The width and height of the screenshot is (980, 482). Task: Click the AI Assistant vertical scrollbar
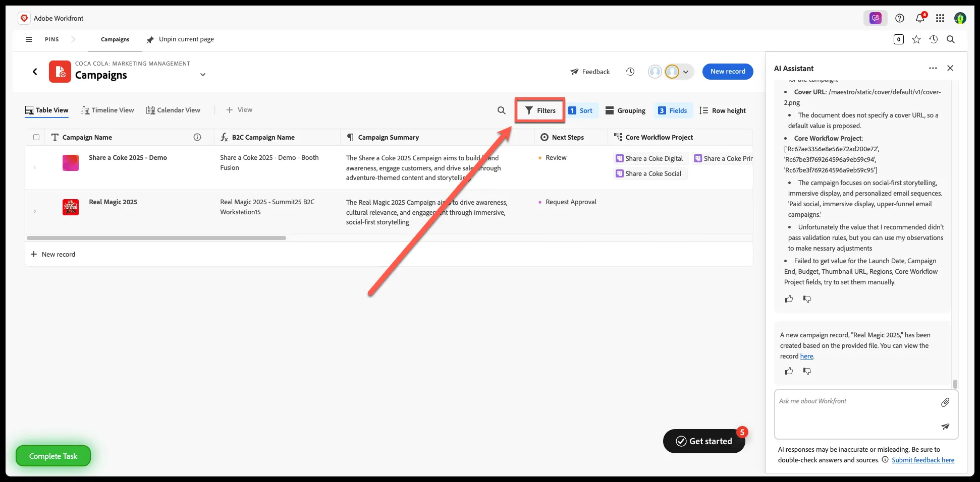(x=955, y=384)
